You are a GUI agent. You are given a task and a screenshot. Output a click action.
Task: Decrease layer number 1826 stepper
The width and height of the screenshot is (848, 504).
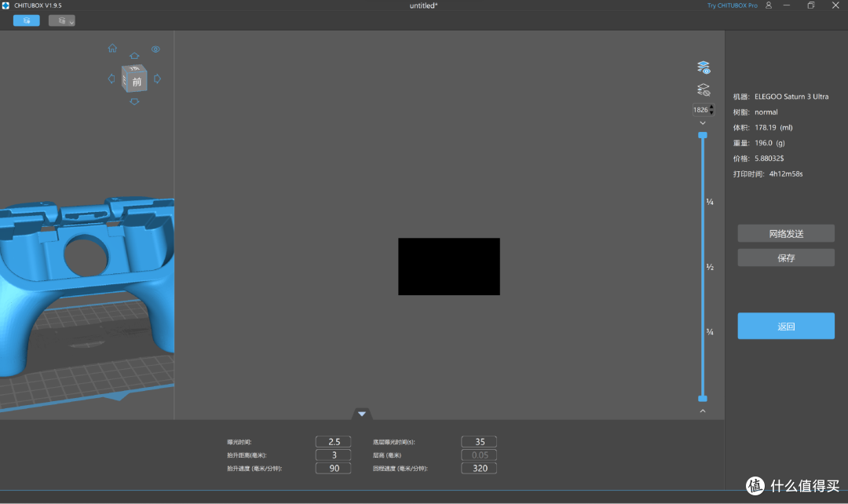click(x=711, y=112)
